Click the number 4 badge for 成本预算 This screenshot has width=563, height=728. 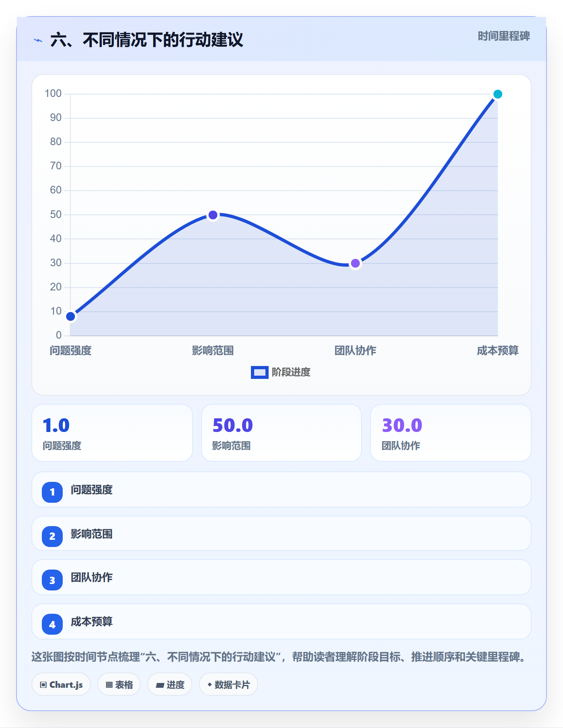[52, 624]
